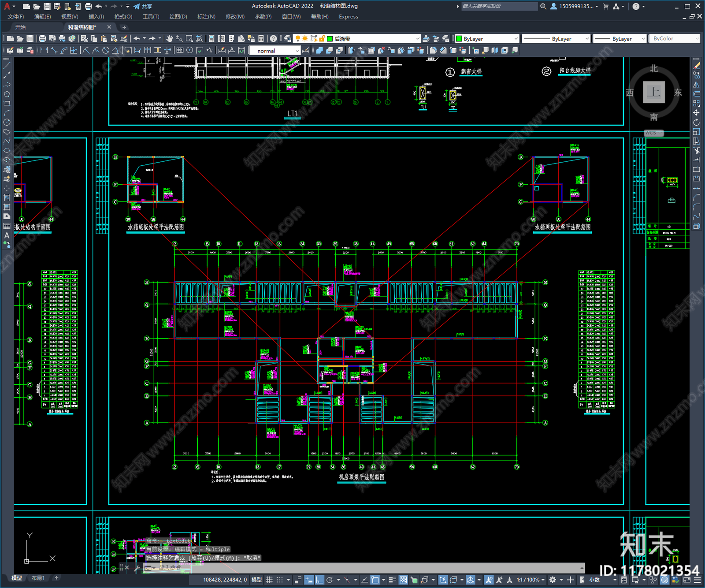This screenshot has height=588, width=705.
Task: Click the 北 north direction on the ViewCube compass
Action: point(654,69)
